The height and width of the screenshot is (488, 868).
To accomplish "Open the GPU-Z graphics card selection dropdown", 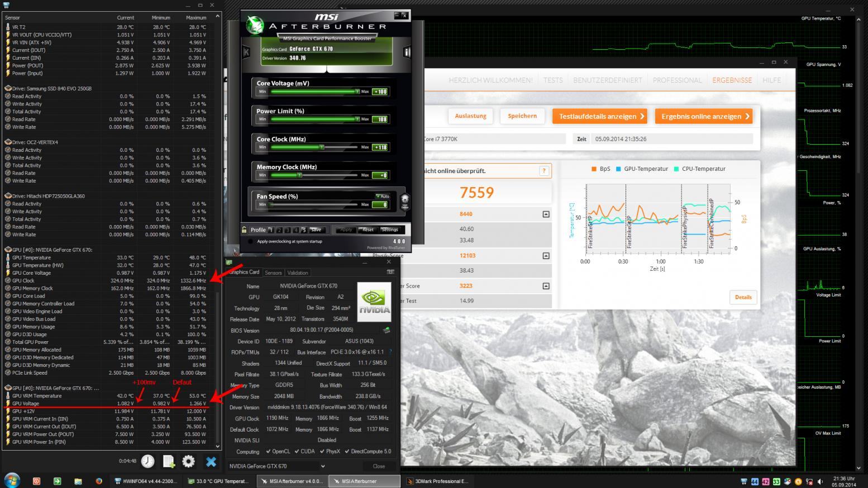I will point(323,466).
